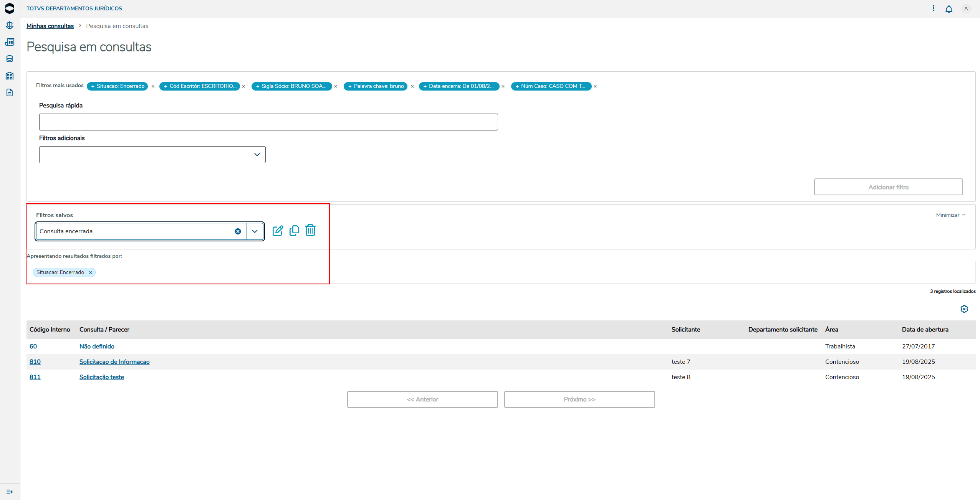The height and width of the screenshot is (500, 980).
Task: Delete saved filter with trash icon
Action: (x=310, y=230)
